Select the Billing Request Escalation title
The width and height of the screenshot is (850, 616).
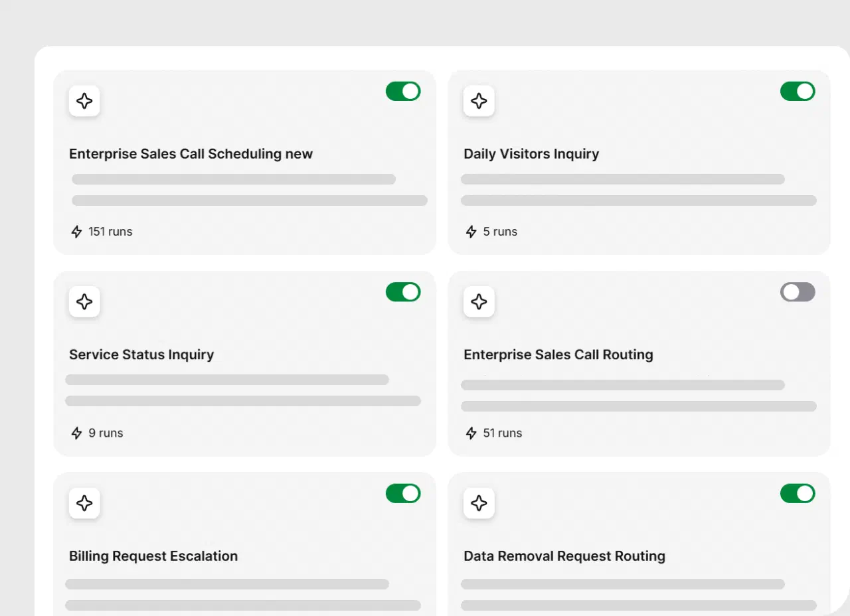(x=153, y=556)
